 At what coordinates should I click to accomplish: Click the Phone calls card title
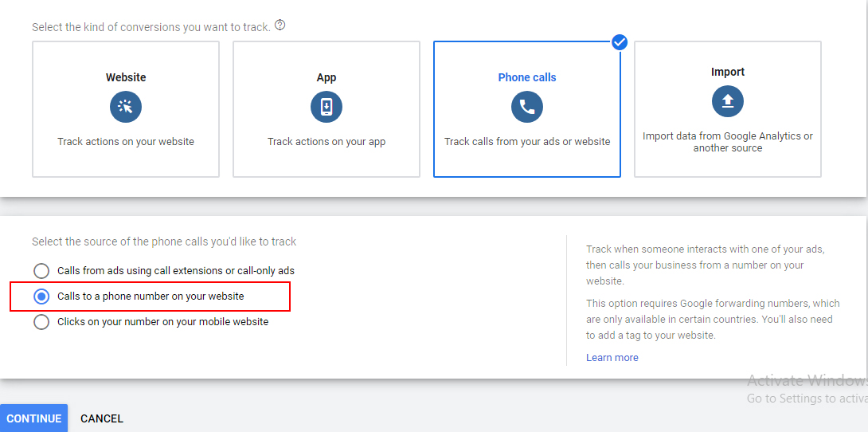point(527,77)
